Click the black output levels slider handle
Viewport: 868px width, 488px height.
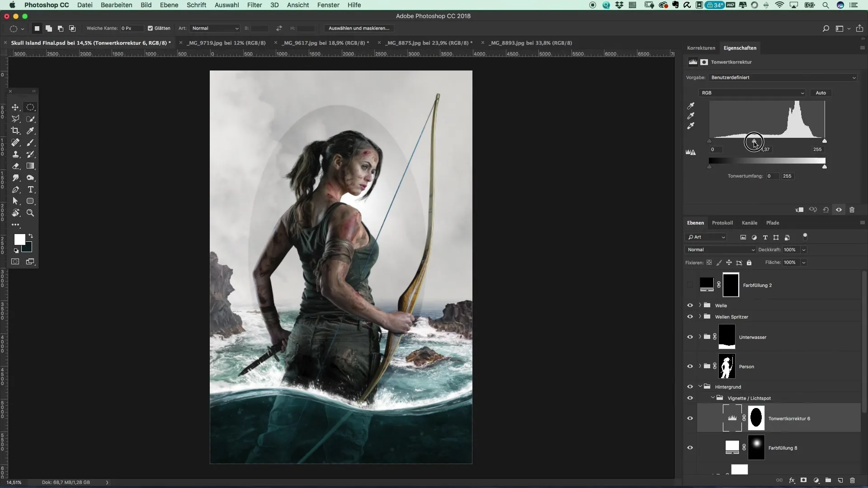tap(709, 167)
